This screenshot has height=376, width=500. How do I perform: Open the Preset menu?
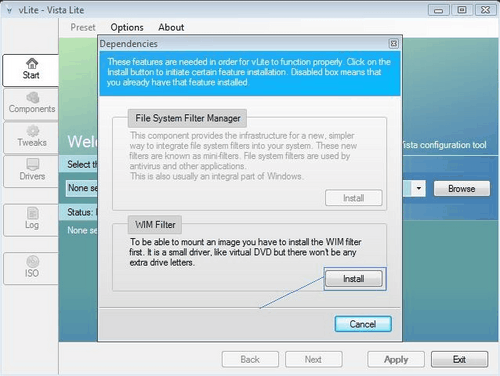point(83,27)
